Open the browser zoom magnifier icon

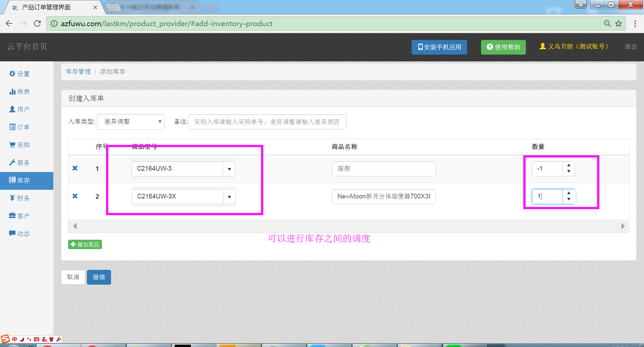point(607,23)
